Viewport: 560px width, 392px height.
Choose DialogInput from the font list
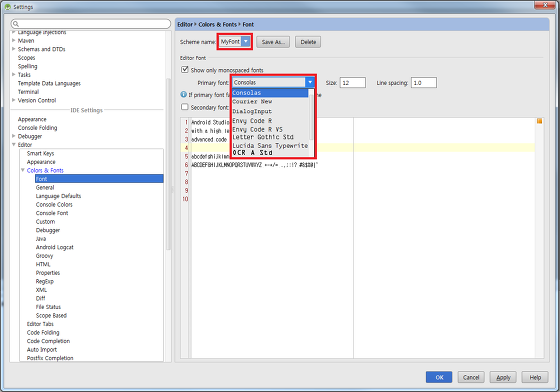(x=270, y=111)
